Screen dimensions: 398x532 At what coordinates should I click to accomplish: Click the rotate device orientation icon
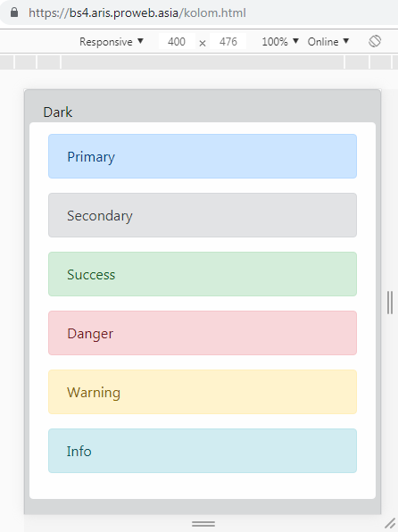(375, 41)
